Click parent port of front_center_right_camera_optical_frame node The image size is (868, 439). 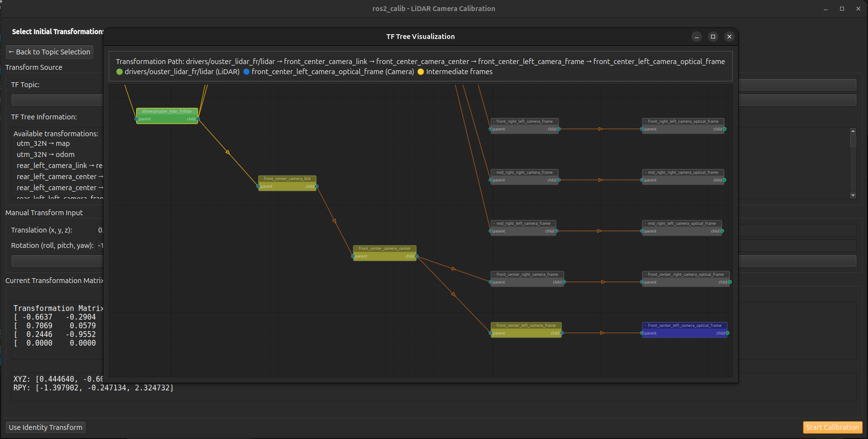[642, 282]
